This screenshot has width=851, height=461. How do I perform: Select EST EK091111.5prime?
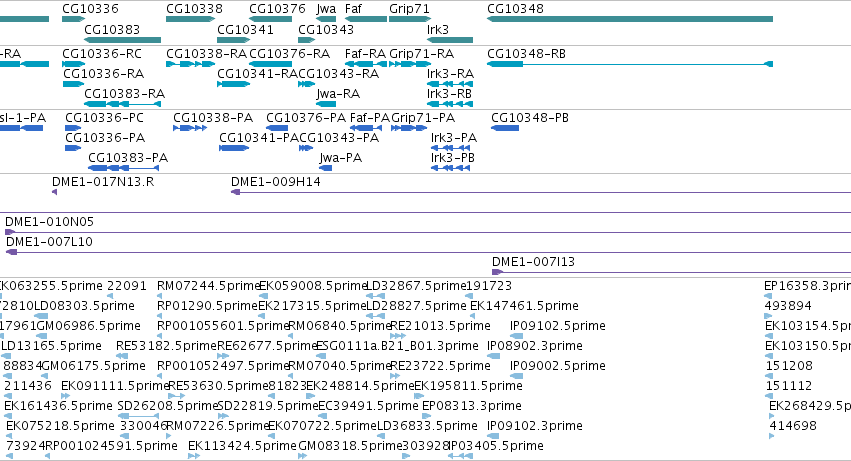(x=116, y=386)
